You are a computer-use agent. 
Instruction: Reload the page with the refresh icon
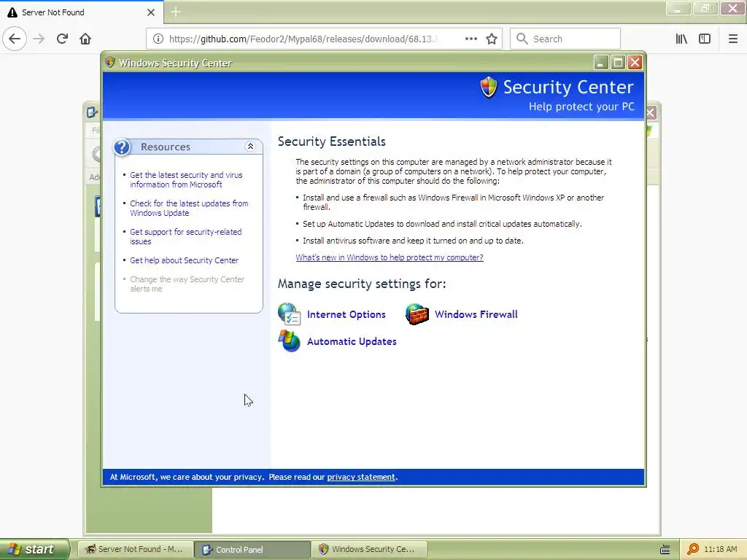pyautogui.click(x=62, y=39)
